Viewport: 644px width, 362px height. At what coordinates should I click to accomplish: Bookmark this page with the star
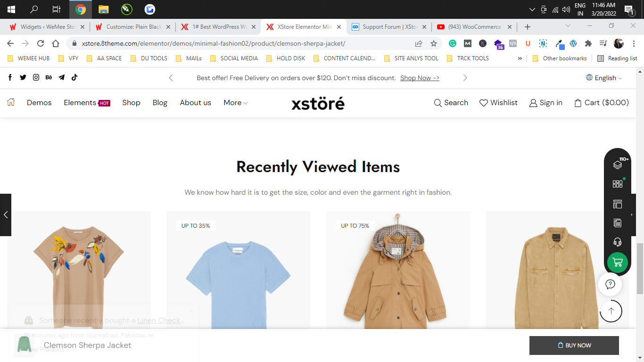coord(434,43)
